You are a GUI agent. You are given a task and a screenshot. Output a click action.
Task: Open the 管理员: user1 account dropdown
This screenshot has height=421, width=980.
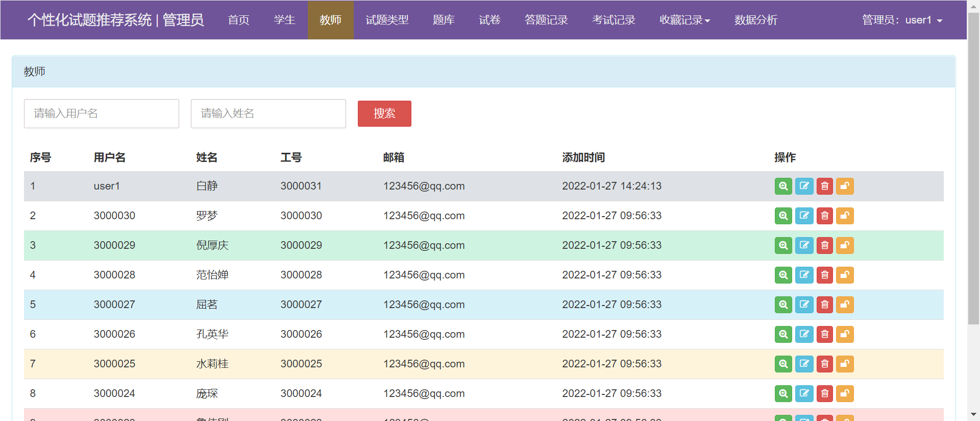[x=902, y=20]
